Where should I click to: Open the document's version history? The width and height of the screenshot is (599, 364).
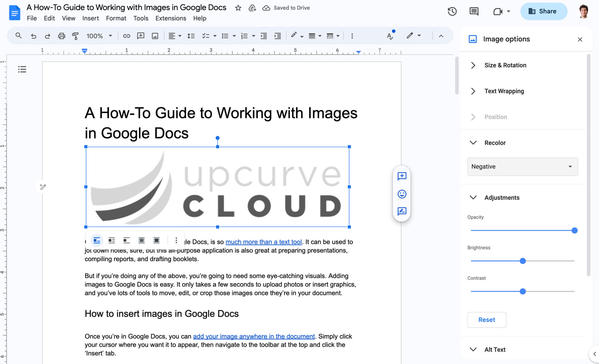pos(452,11)
